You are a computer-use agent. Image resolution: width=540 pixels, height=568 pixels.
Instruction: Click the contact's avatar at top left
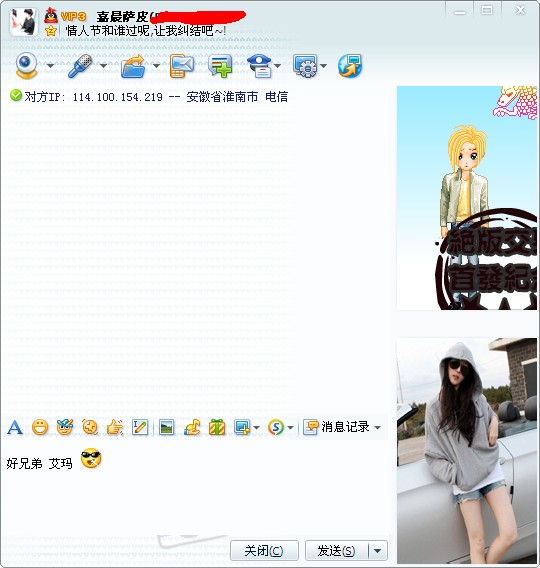click(x=24, y=21)
